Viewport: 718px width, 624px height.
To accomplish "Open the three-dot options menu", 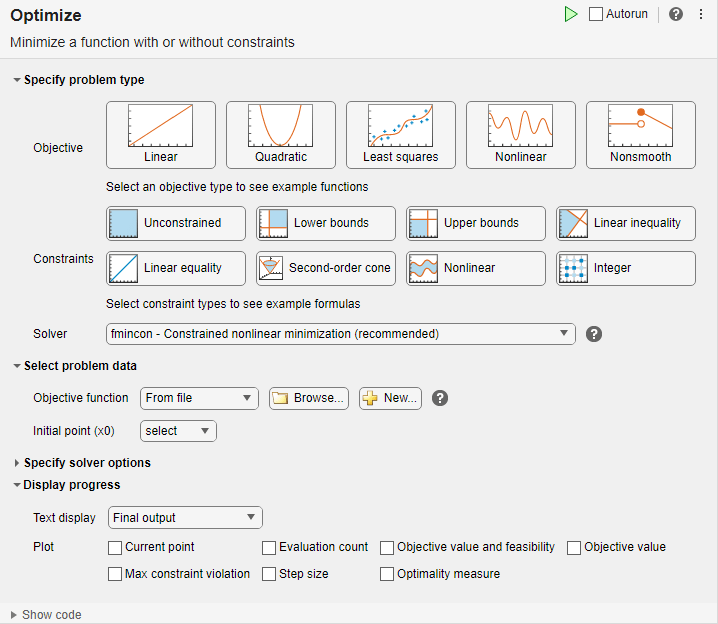I will 701,14.
